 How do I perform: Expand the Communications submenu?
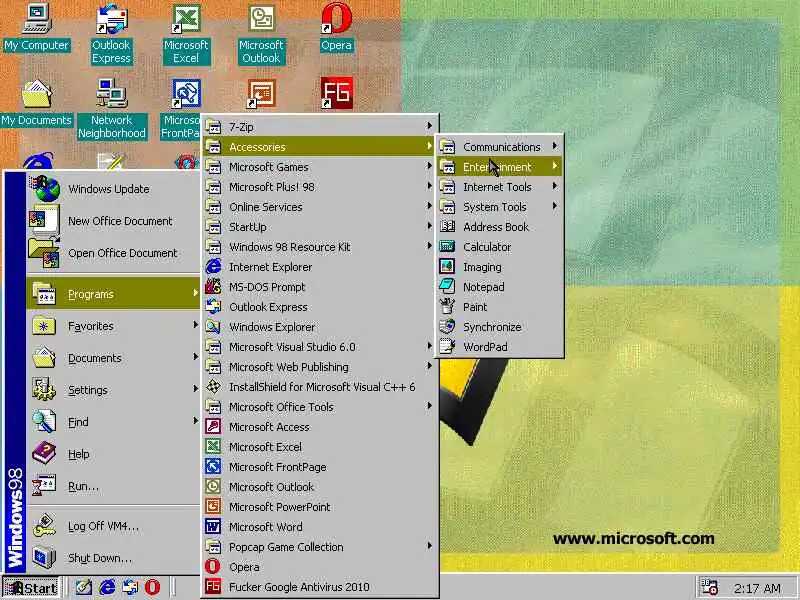coord(499,146)
